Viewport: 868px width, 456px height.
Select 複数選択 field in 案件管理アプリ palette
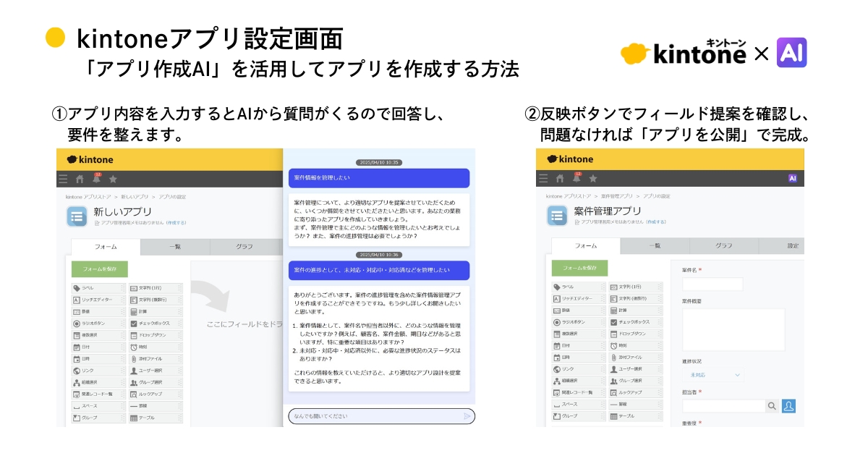(x=579, y=334)
